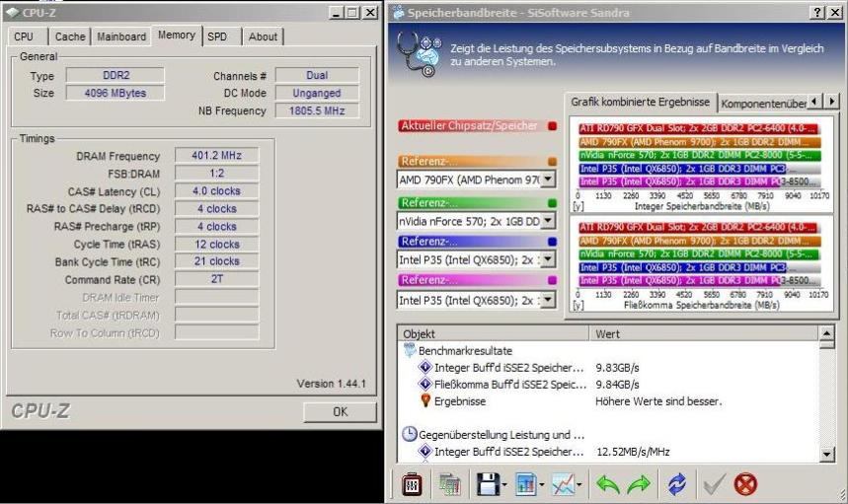Go back with green left arrow
This screenshot has height=504, width=848.
(x=608, y=484)
